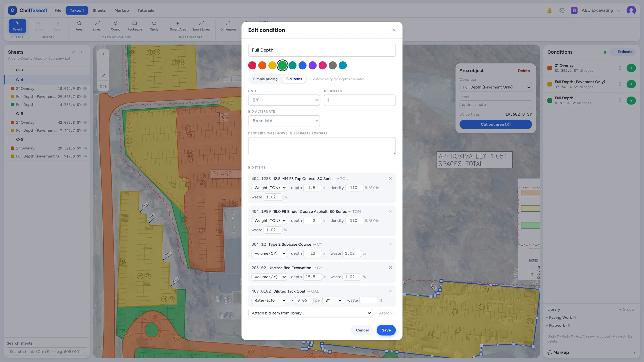
Task: Open the Subbase Course Volume (CY) dropdown
Action: click(x=269, y=253)
